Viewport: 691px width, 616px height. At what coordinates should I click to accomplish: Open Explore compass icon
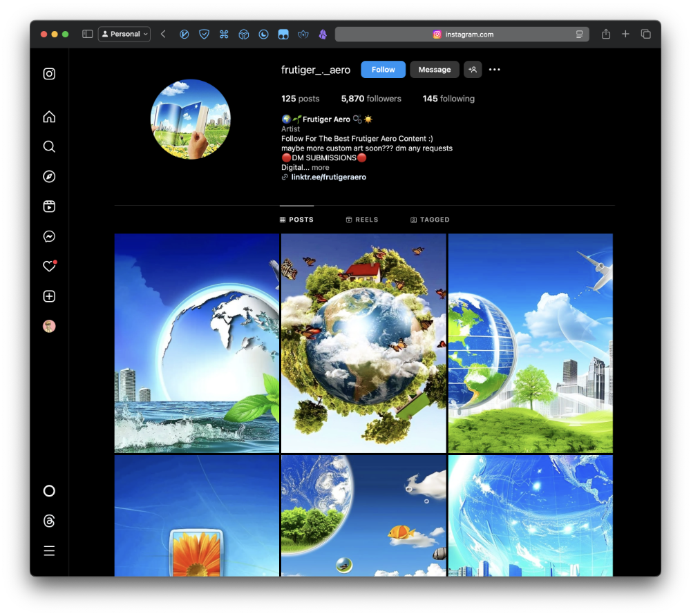click(x=49, y=177)
